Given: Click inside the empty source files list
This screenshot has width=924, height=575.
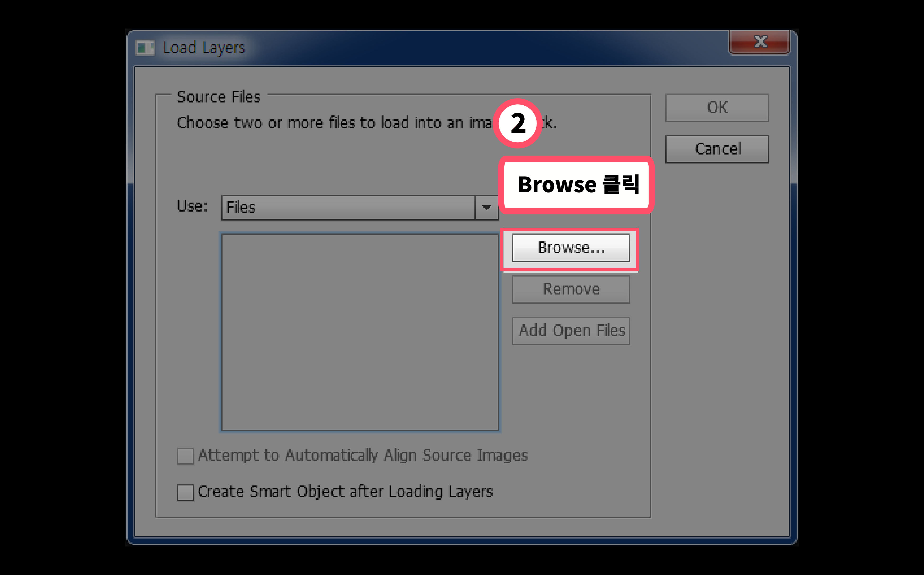Looking at the screenshot, I should coord(360,332).
